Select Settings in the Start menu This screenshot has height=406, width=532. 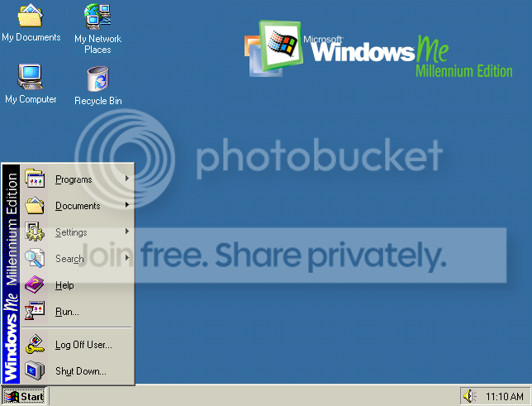(x=78, y=232)
